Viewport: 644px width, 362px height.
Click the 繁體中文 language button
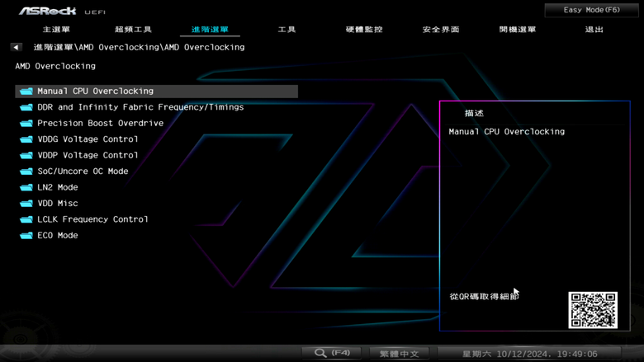(x=400, y=354)
